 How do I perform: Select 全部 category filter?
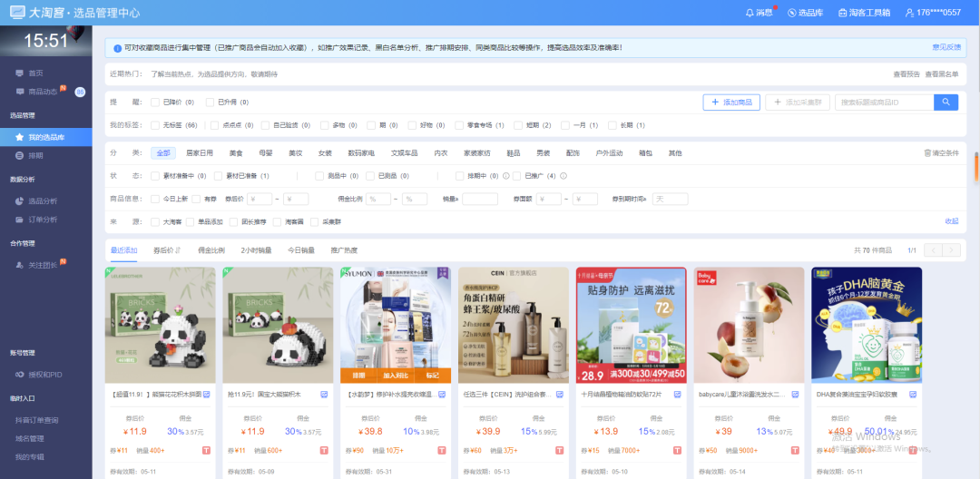[163, 153]
